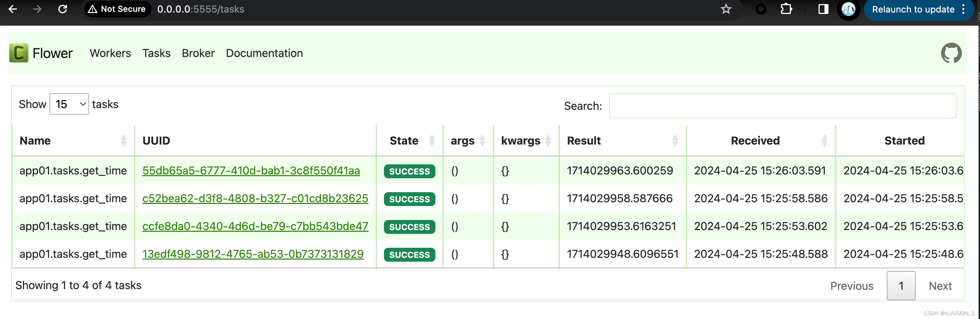Bookmark this page with star icon
Screen dimensions: 980x319
click(726, 9)
